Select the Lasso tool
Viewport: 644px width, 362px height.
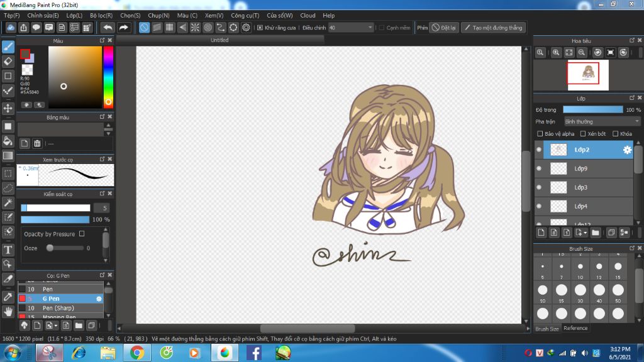click(8, 189)
